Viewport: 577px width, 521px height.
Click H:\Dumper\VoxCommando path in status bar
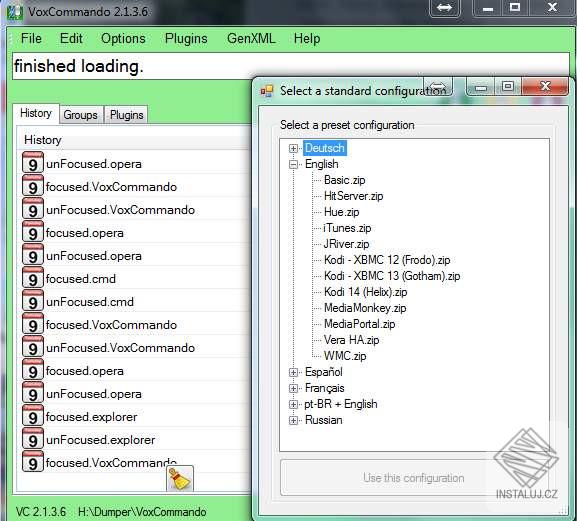(142, 512)
